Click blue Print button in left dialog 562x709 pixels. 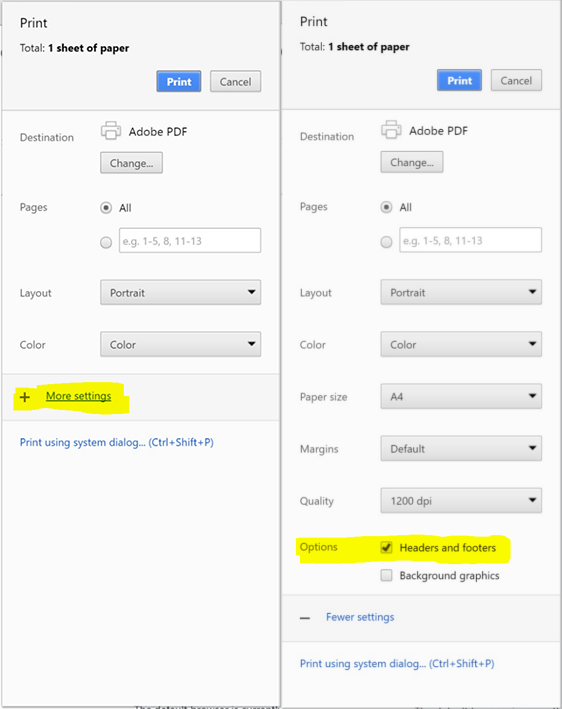[x=179, y=81]
